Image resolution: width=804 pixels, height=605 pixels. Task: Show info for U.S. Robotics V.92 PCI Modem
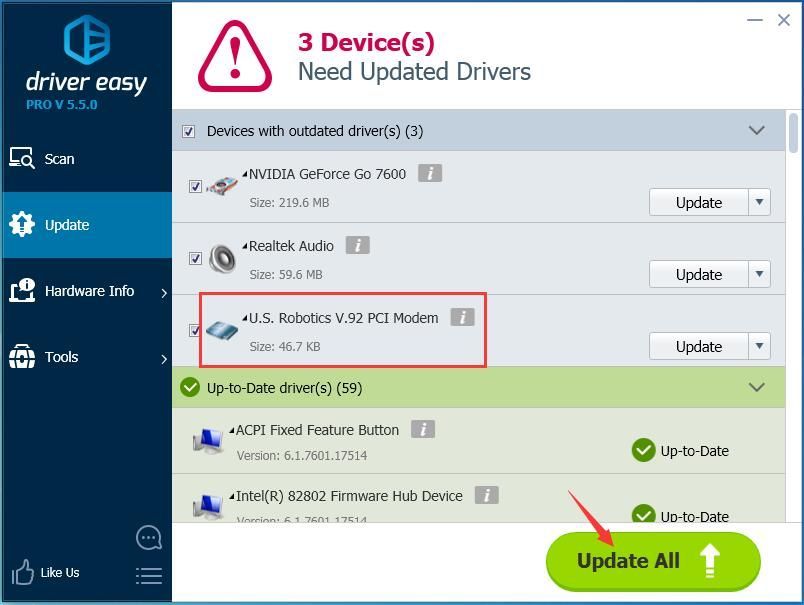463,317
